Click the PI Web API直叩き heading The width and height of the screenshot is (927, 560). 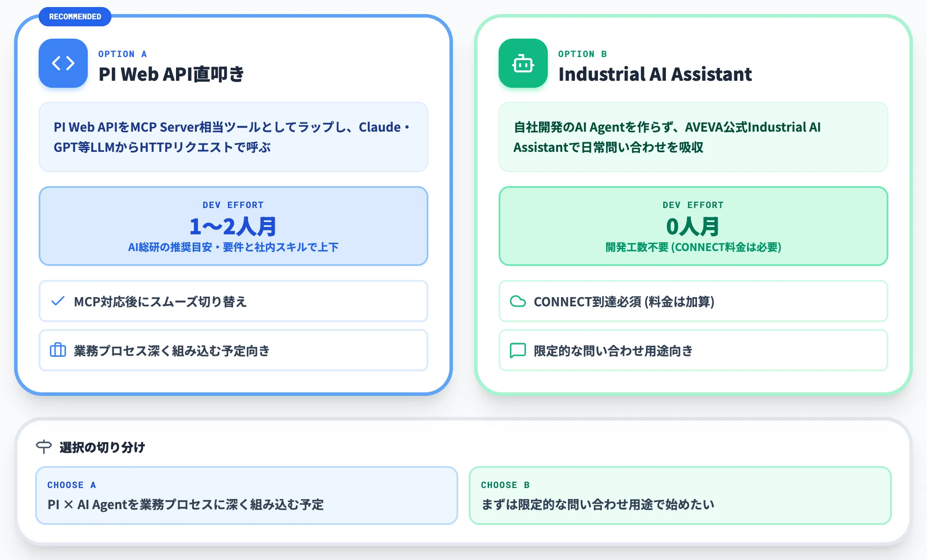point(171,74)
